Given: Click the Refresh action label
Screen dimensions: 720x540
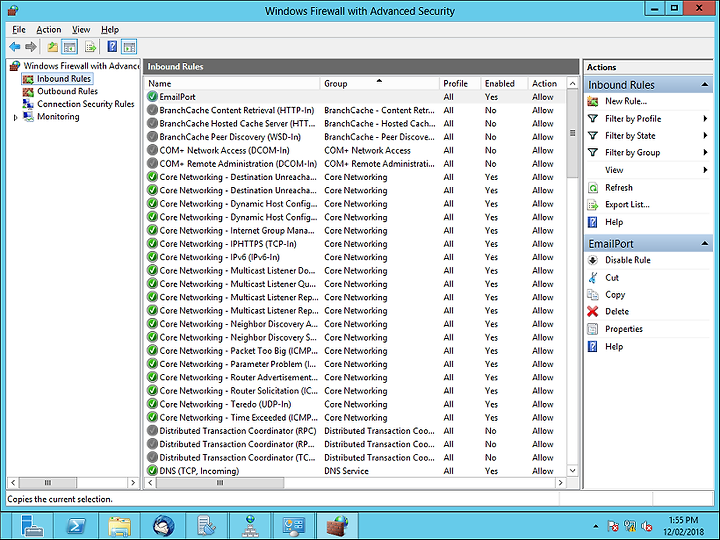Looking at the screenshot, I should [x=619, y=188].
